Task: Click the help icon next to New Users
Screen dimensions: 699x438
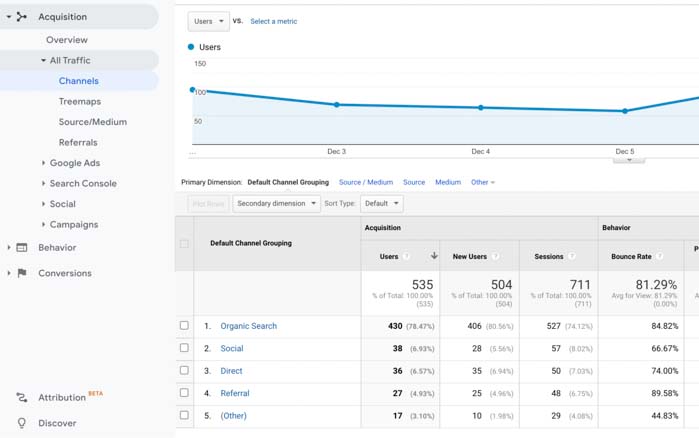Action: 495,256
